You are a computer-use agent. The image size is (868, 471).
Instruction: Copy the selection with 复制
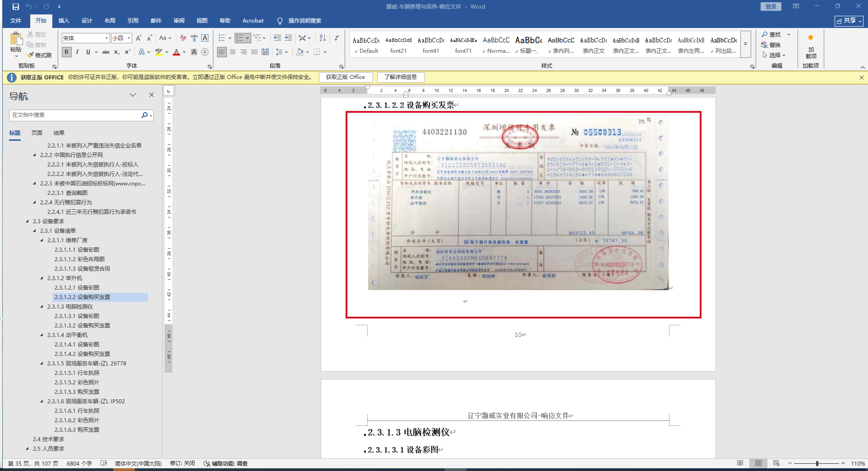(37, 45)
